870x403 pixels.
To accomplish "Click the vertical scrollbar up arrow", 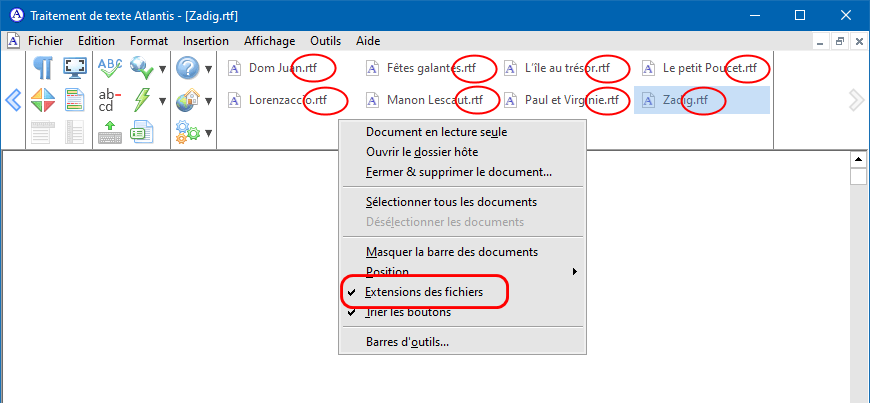I will click(857, 159).
